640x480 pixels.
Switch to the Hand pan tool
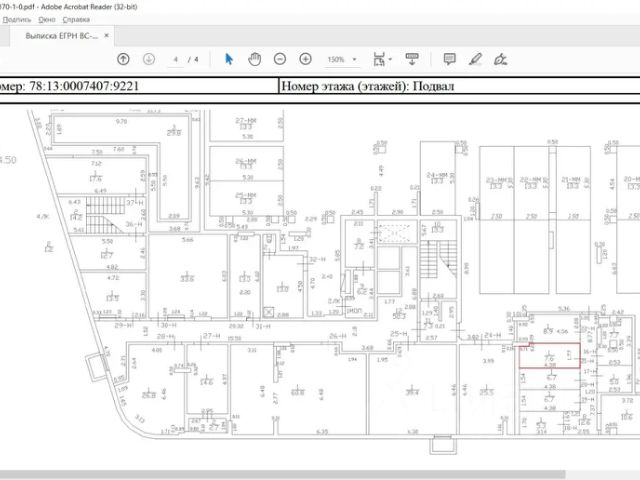(254, 59)
